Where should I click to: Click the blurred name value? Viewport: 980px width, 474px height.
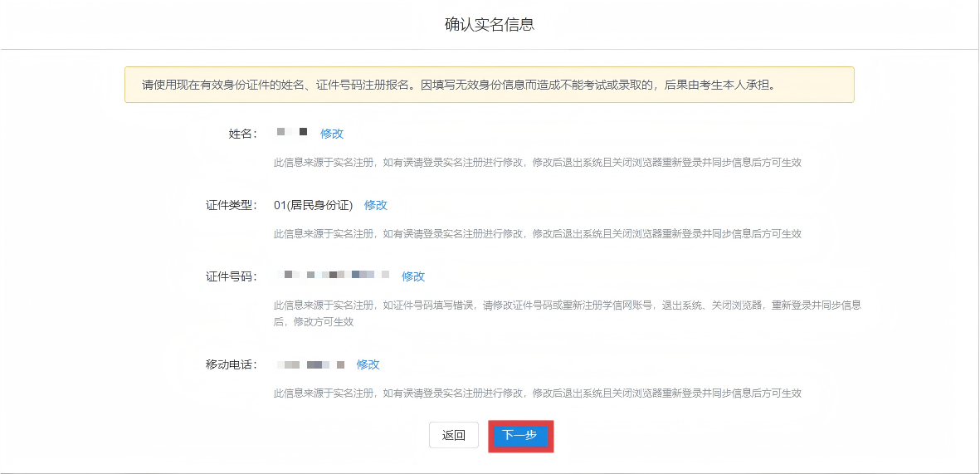pyautogui.click(x=292, y=133)
